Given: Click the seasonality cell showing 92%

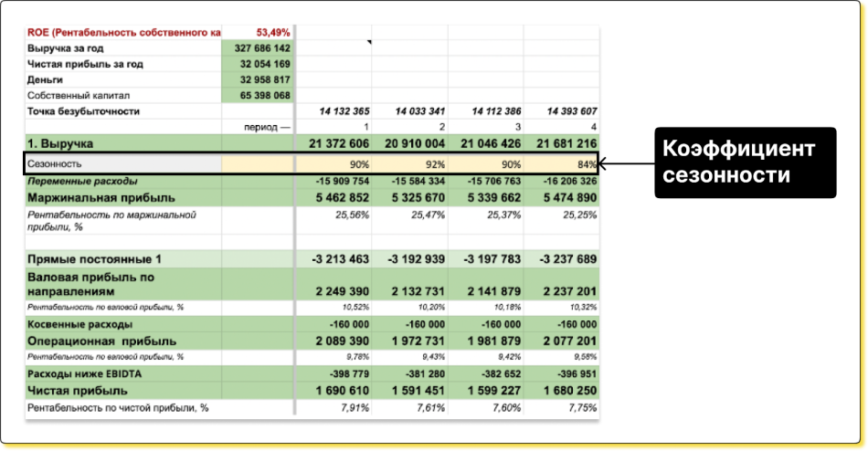Looking at the screenshot, I should pyautogui.click(x=410, y=164).
